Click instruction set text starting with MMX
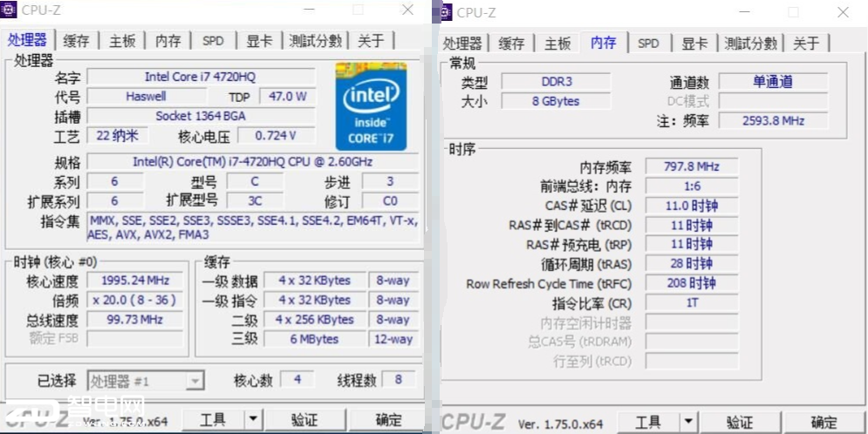The image size is (868, 434). pos(253,227)
